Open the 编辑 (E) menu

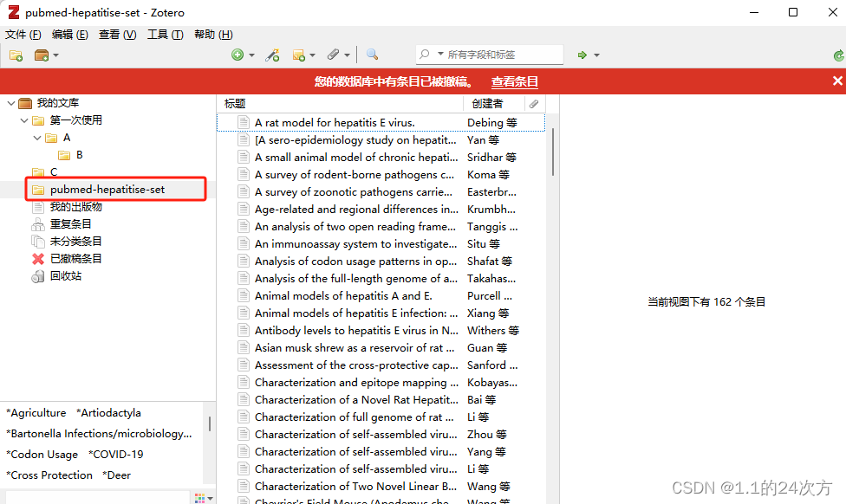[x=70, y=35]
